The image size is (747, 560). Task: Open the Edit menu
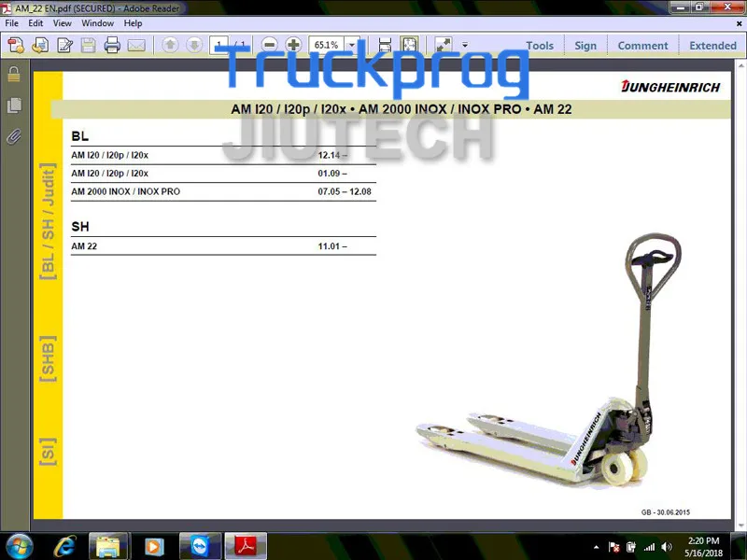(35, 22)
